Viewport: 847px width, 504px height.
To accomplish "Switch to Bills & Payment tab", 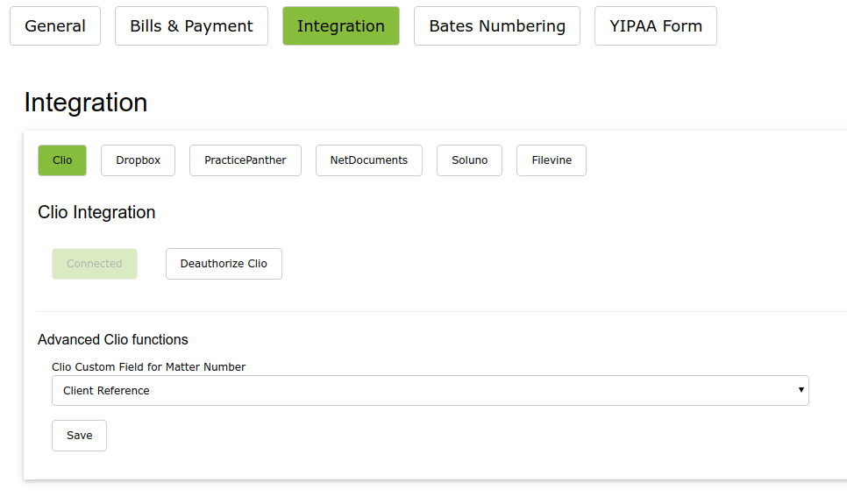I will 191,26.
